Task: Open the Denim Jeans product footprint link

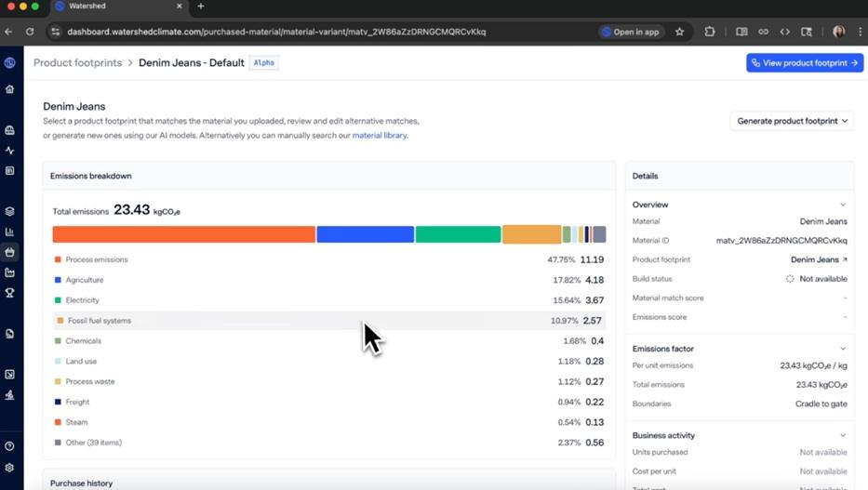Action: [819, 260]
